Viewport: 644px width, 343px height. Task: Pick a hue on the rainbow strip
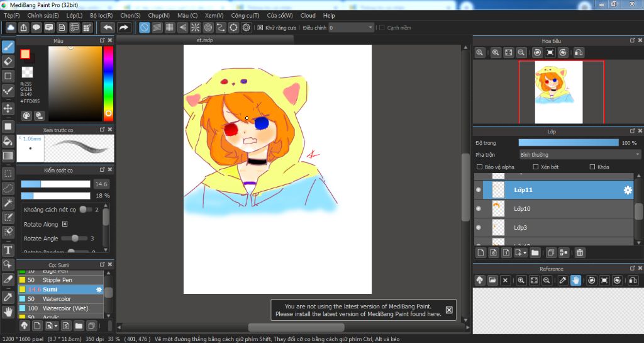(108, 83)
